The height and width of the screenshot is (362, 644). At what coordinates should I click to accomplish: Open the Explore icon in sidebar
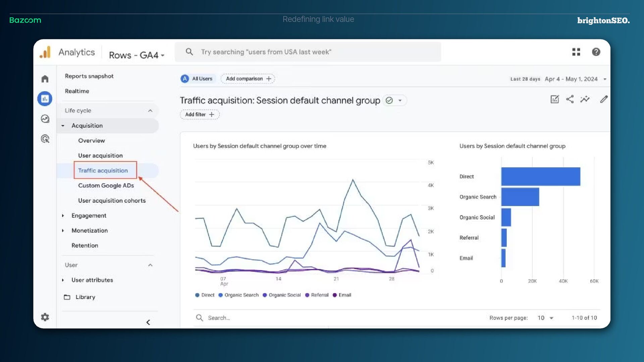pos(45,119)
